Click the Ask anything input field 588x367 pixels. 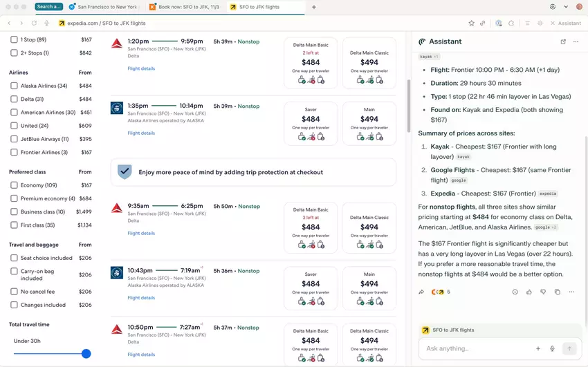click(x=477, y=349)
